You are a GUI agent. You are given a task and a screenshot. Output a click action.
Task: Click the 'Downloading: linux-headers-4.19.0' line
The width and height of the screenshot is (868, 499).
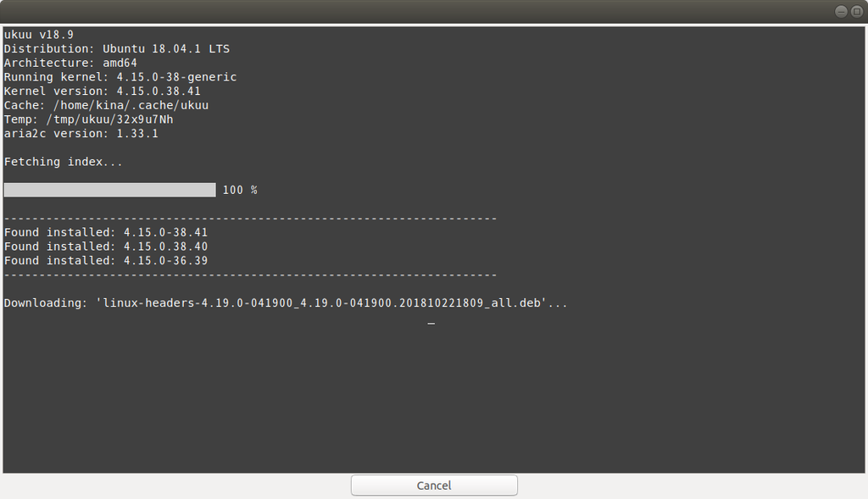[286, 302]
